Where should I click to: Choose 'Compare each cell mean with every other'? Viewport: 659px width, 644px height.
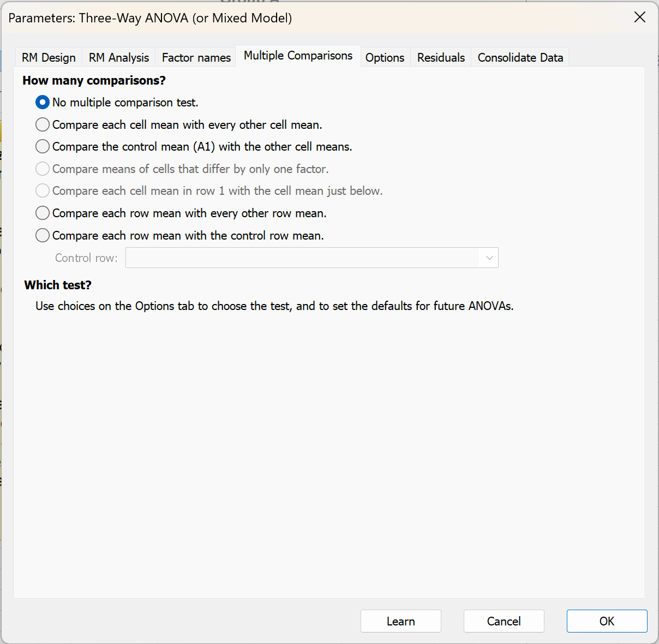(43, 125)
